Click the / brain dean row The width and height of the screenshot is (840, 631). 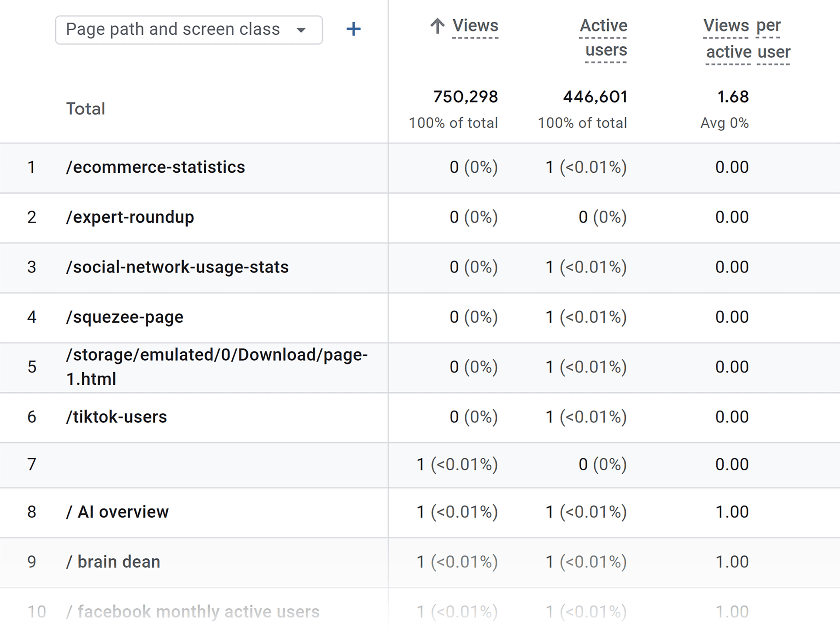(x=113, y=561)
